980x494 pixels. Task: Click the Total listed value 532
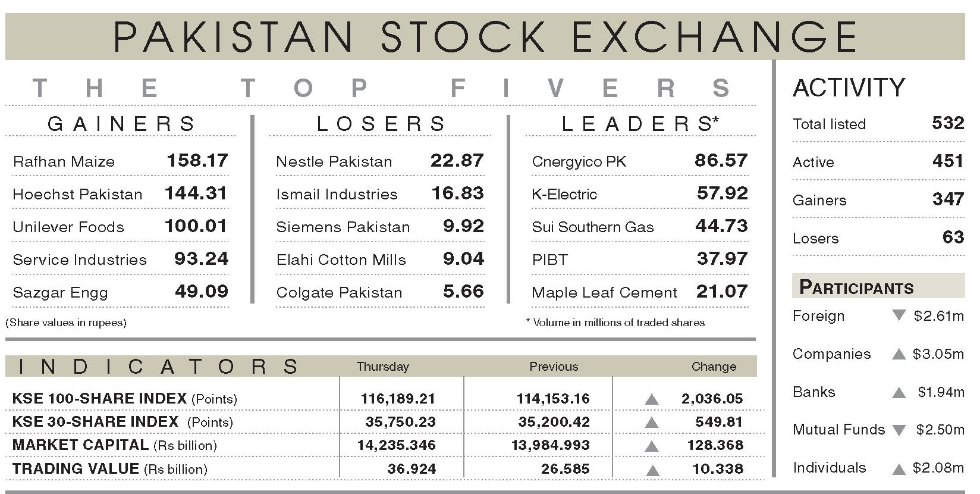(947, 123)
